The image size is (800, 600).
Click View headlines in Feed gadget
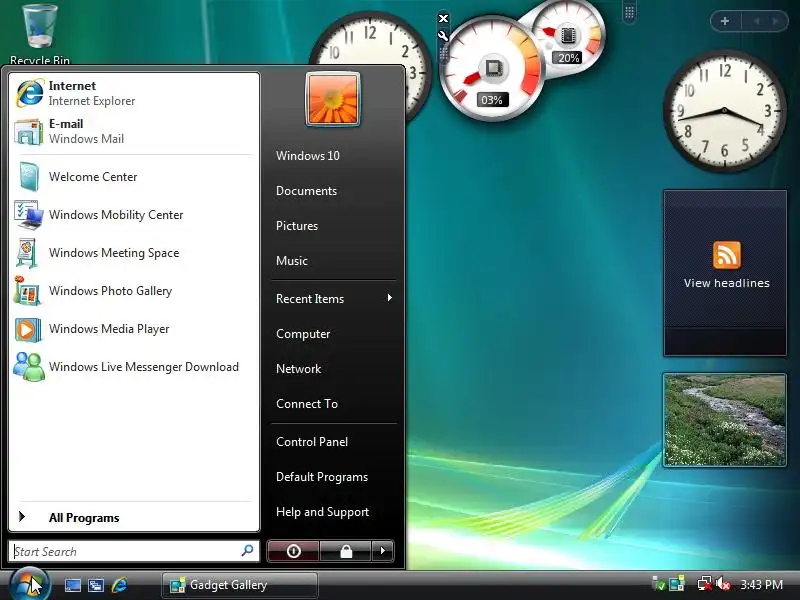(x=727, y=283)
